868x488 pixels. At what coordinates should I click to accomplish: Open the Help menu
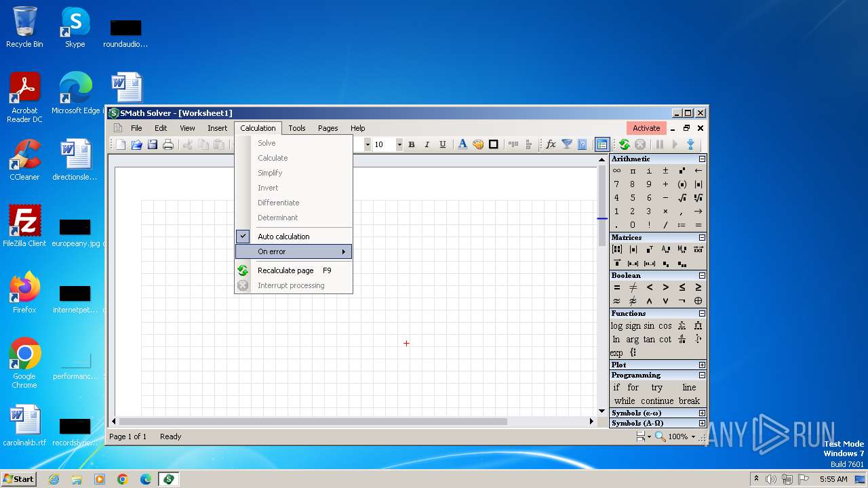[x=358, y=128]
